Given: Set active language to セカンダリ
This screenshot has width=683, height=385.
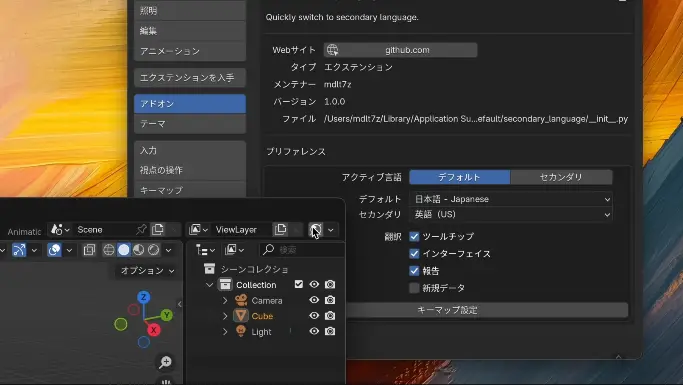Looking at the screenshot, I should point(561,177).
